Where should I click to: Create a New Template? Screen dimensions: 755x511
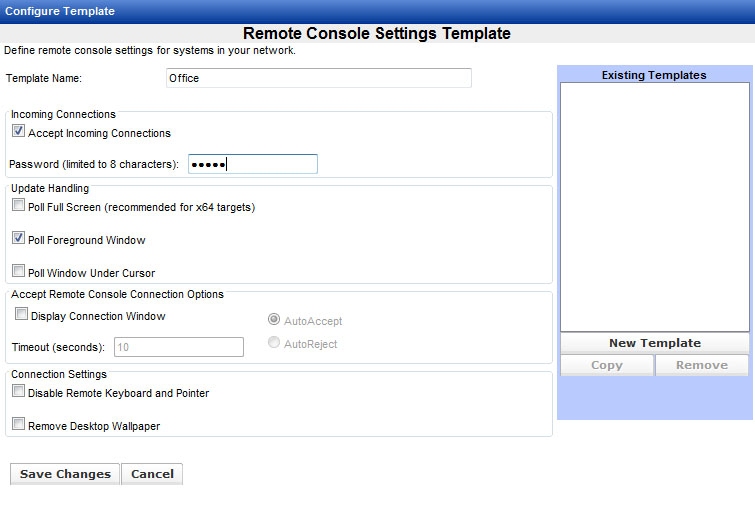tap(654, 343)
